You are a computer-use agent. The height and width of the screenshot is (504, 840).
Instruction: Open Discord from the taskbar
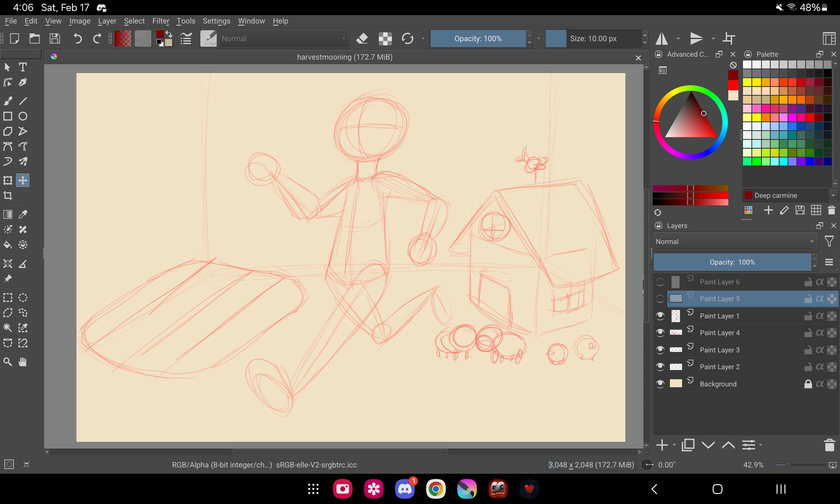404,489
